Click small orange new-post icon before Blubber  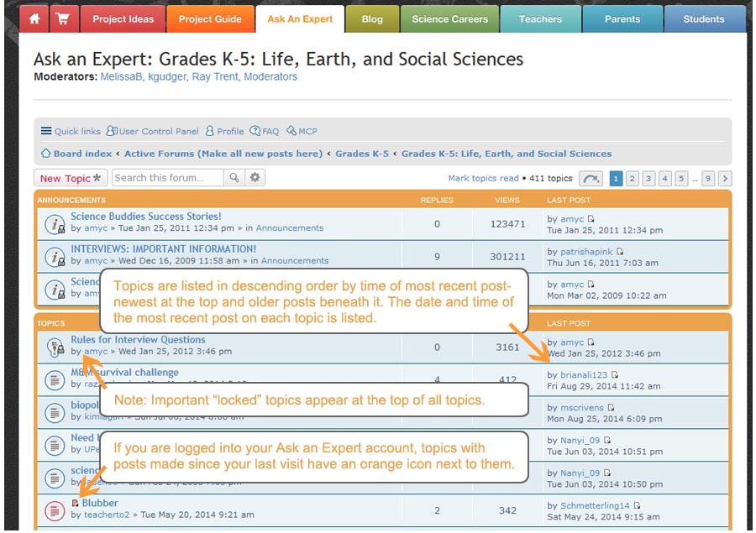[x=76, y=503]
